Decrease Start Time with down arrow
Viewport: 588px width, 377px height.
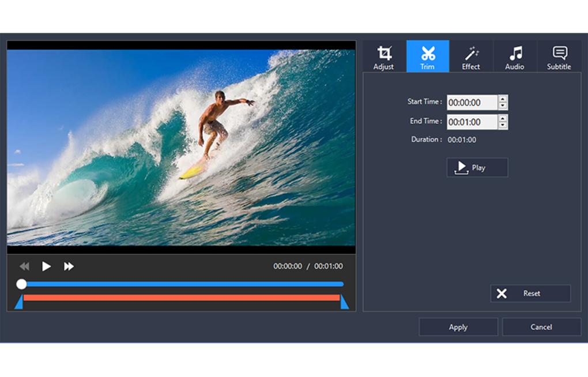pyautogui.click(x=503, y=106)
